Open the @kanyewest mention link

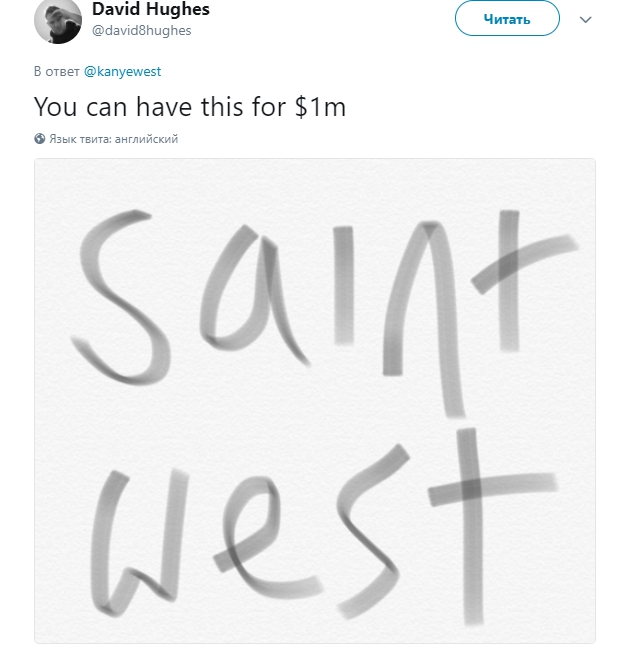coord(122,72)
